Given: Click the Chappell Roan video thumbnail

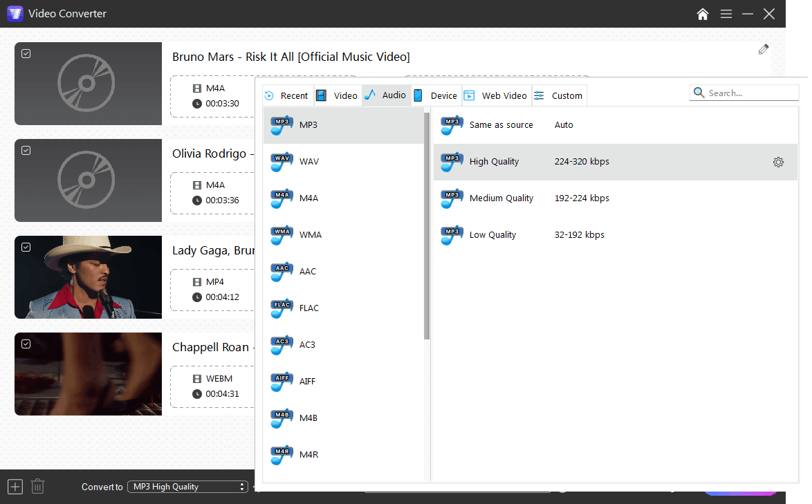Looking at the screenshot, I should [88, 374].
